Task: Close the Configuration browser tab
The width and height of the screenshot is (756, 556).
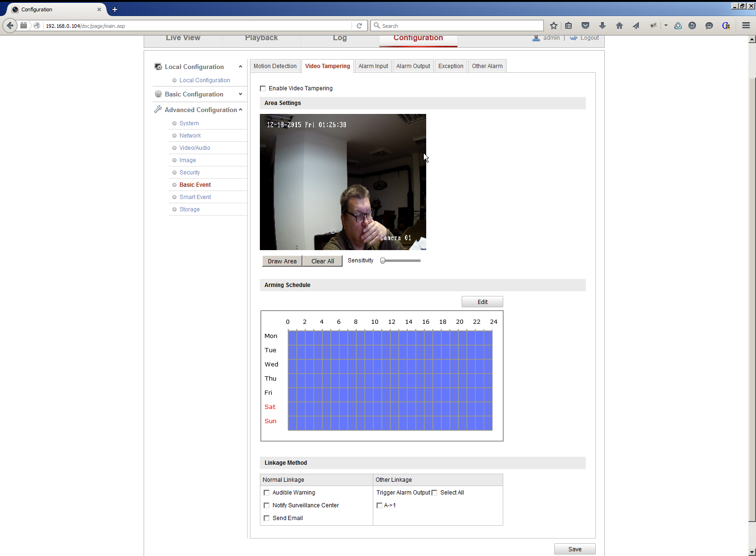Action: tap(99, 9)
